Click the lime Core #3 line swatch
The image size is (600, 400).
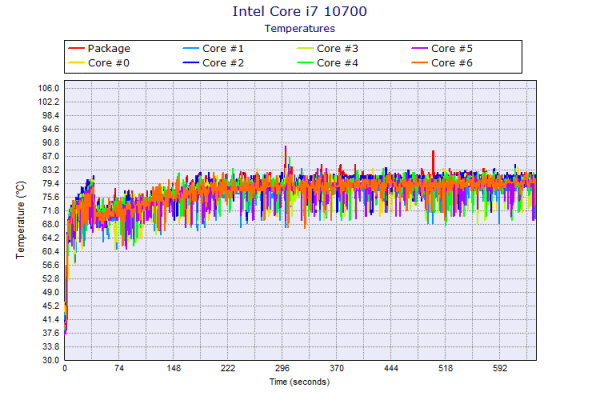point(305,48)
